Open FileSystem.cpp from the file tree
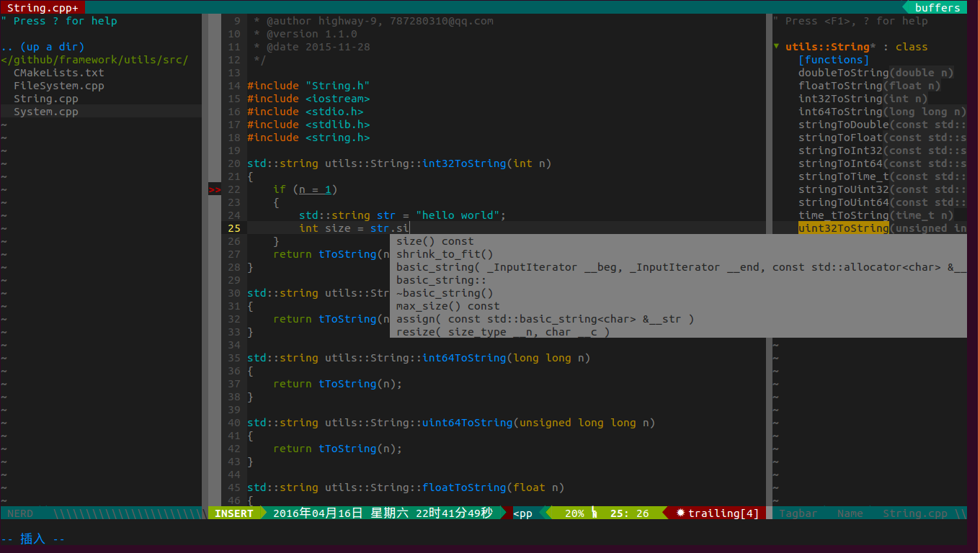The height and width of the screenshot is (553, 980). 58,86
